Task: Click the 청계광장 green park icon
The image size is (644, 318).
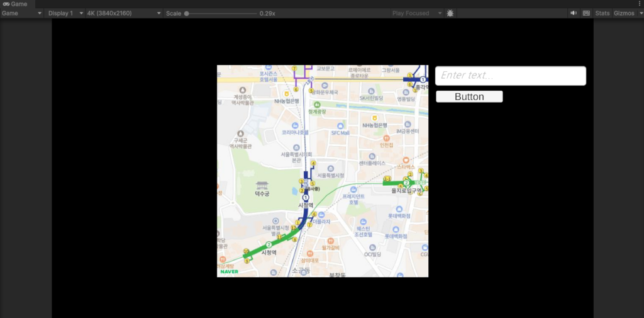Action: (317, 105)
